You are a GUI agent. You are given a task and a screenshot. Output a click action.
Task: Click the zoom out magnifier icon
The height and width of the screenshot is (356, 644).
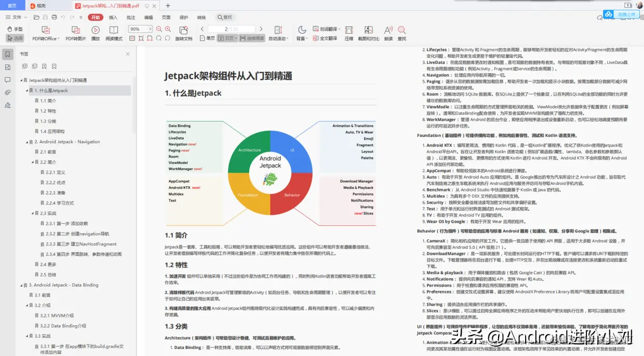159,30
